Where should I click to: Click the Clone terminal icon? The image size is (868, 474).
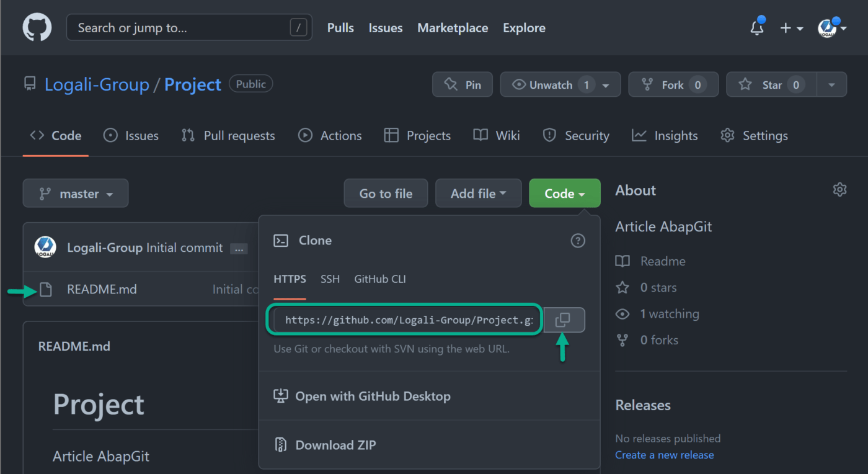281,241
